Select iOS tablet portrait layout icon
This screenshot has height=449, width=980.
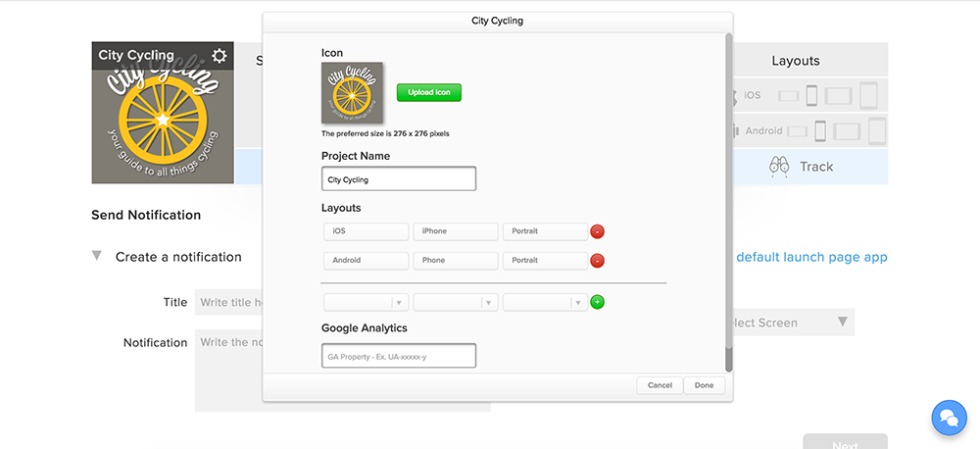pyautogui.click(x=868, y=96)
